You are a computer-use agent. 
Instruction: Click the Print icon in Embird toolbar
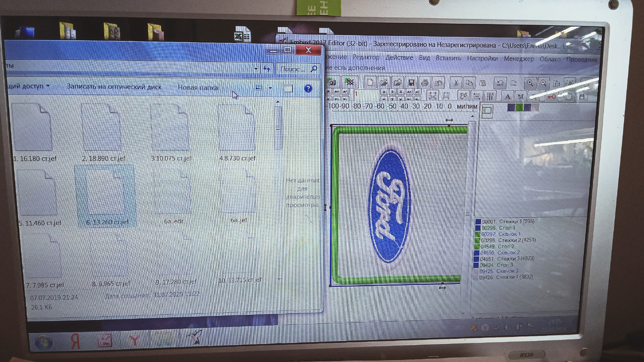pyautogui.click(x=425, y=83)
